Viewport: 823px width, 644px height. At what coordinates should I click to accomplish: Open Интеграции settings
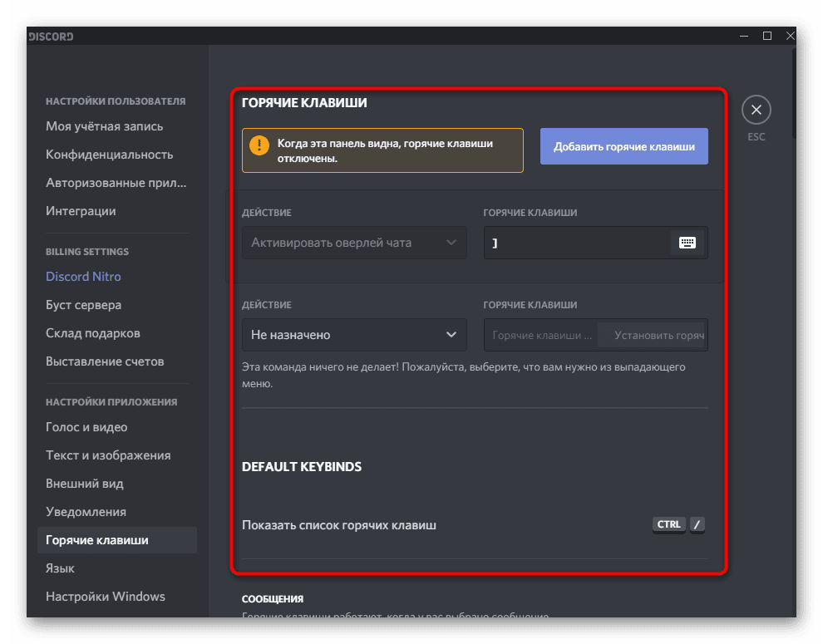(x=81, y=211)
